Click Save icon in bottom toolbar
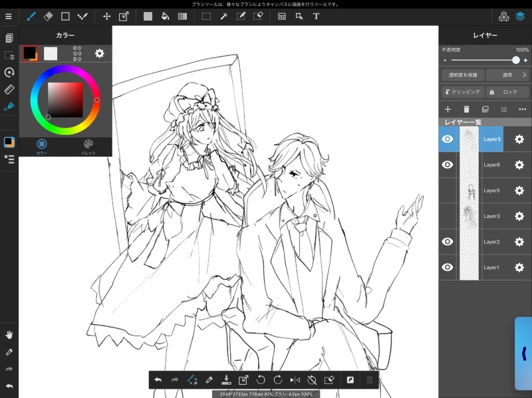532x398 pixels. pyautogui.click(x=226, y=379)
